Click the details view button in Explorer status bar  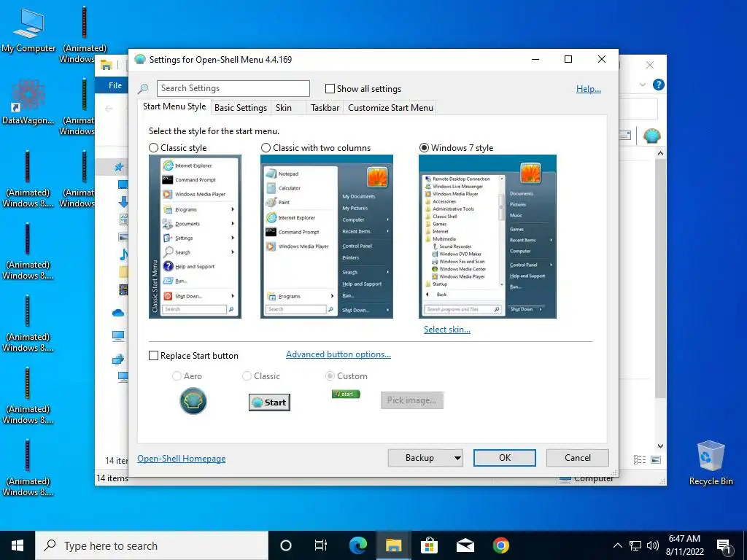(x=640, y=459)
